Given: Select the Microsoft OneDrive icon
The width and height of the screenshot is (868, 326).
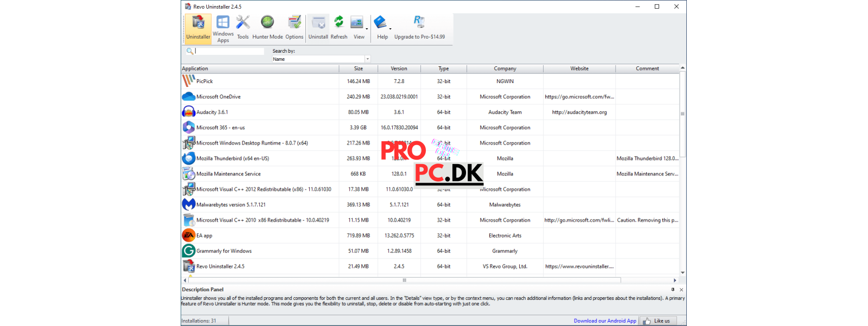Looking at the screenshot, I should pos(188,97).
